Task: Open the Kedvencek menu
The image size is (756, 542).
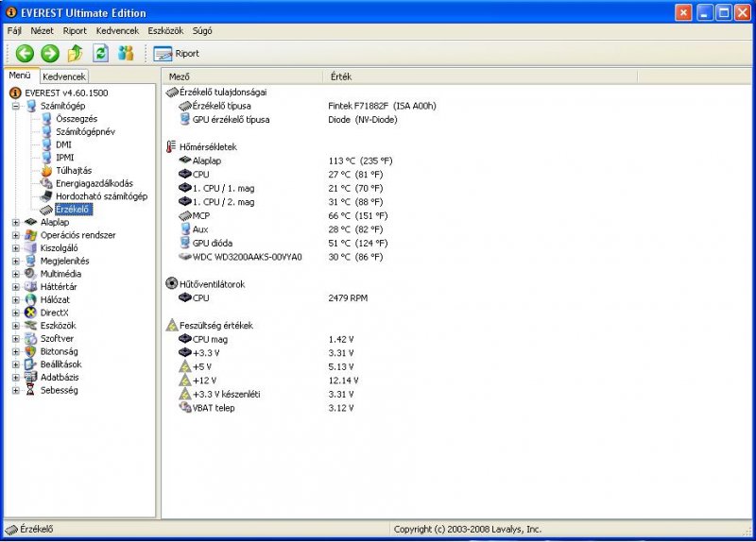Action: (x=117, y=31)
